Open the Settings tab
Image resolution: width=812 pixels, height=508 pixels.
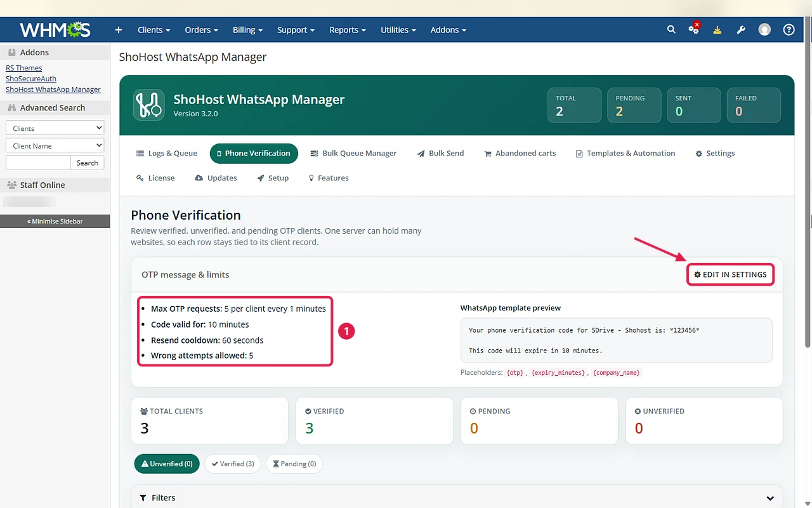[x=715, y=153]
